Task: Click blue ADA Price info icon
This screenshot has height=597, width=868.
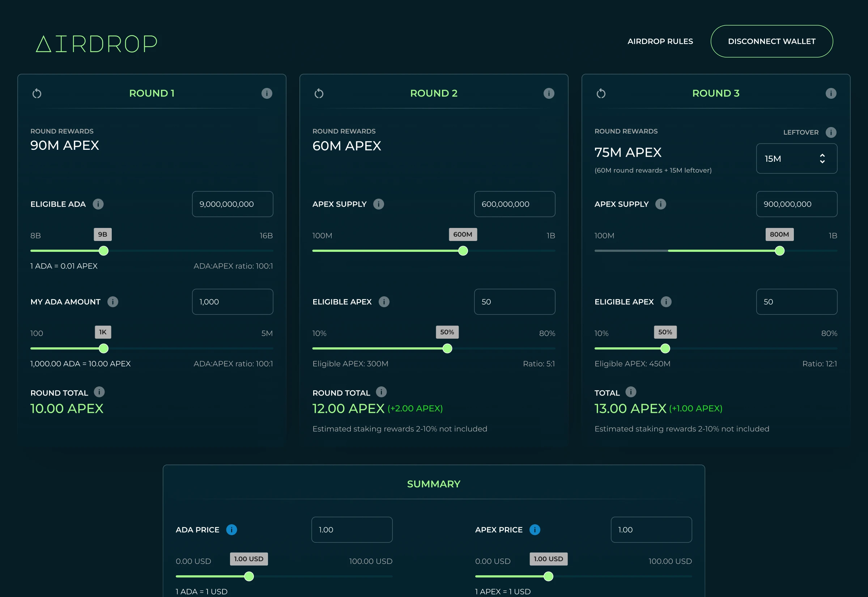Action: point(231,530)
